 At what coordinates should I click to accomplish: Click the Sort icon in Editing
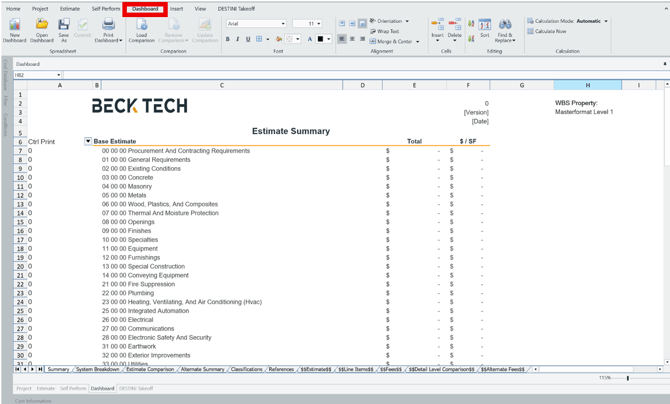tap(484, 25)
